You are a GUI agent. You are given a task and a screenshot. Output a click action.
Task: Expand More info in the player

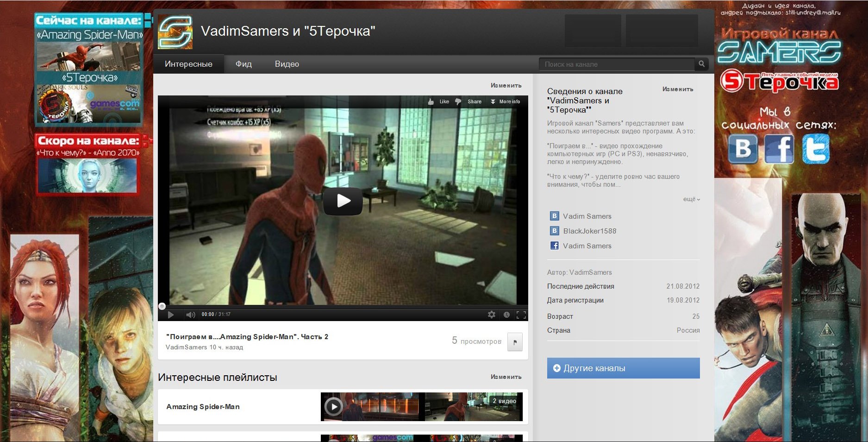[505, 101]
